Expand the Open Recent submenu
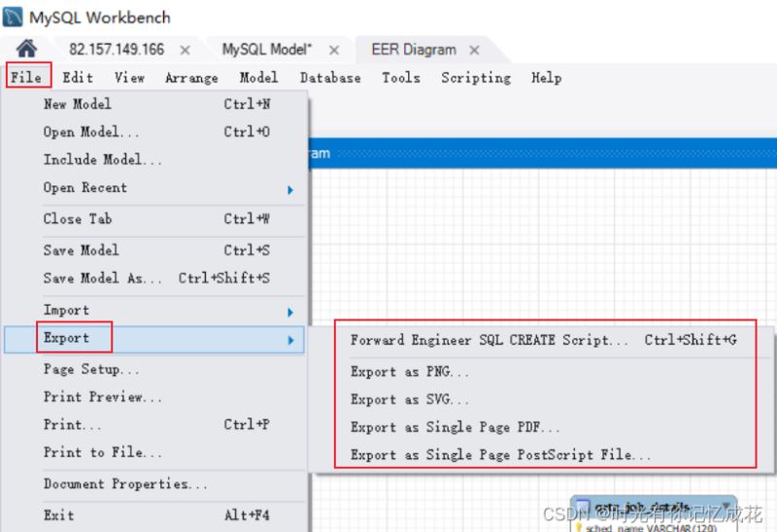This screenshot has height=532, width=777. coord(154,188)
